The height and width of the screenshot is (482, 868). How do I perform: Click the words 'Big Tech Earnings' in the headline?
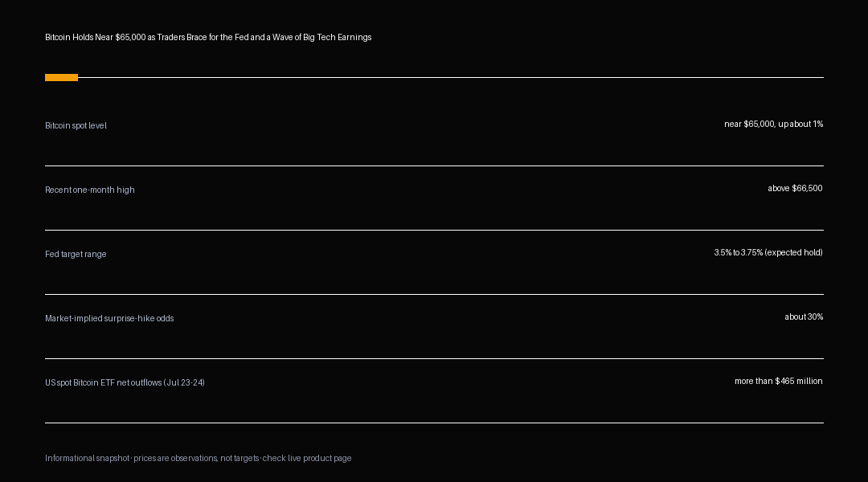pos(337,37)
